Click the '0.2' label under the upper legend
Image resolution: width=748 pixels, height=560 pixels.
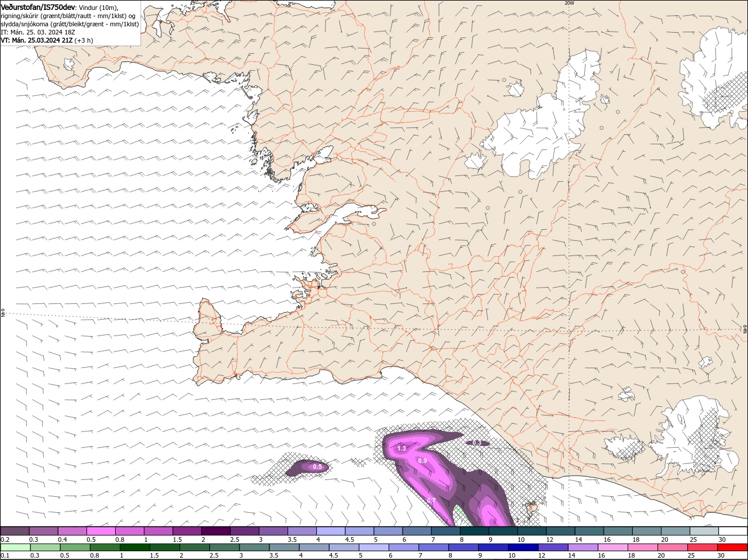[x=5, y=539]
